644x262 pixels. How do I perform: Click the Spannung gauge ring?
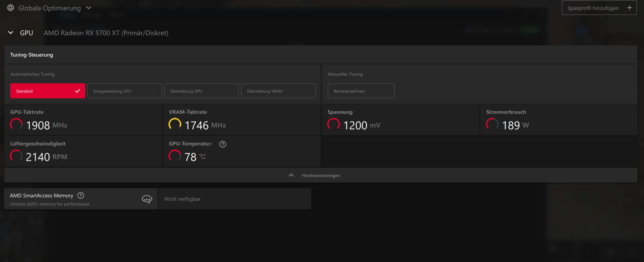pos(334,124)
